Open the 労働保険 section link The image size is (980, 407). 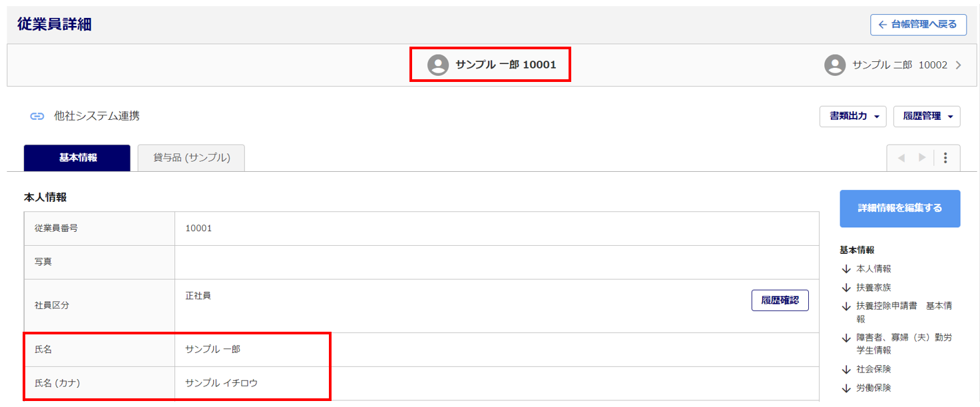(x=873, y=388)
